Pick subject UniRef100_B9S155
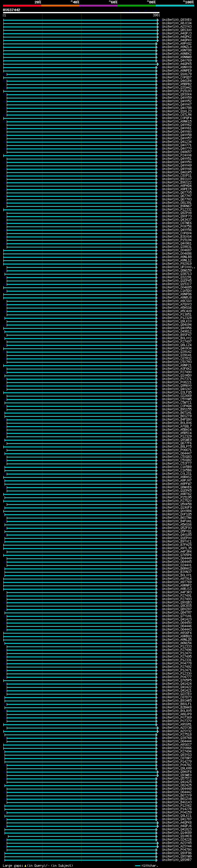The image size is (197, 868). click(176, 410)
